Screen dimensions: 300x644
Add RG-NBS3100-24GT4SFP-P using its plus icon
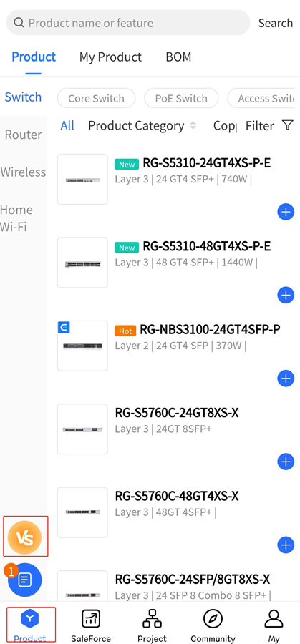click(x=286, y=379)
